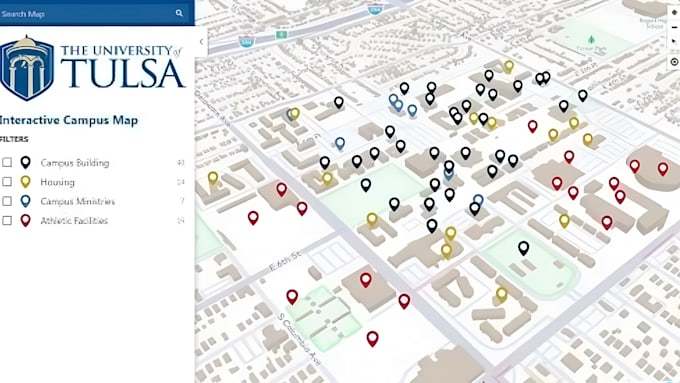Enable the Campus Ministries filter checkbox

click(x=7, y=201)
